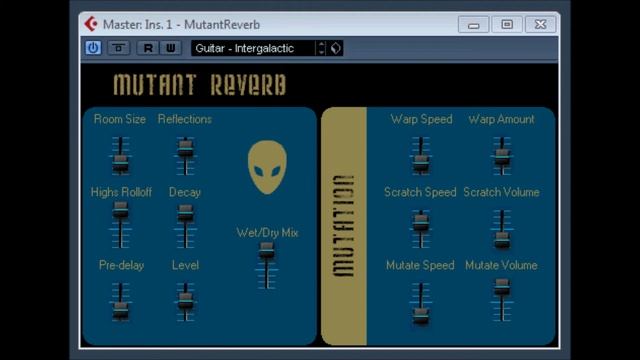Click the Cubase logo in title bar
This screenshot has height=360, width=640.
tap(91, 24)
